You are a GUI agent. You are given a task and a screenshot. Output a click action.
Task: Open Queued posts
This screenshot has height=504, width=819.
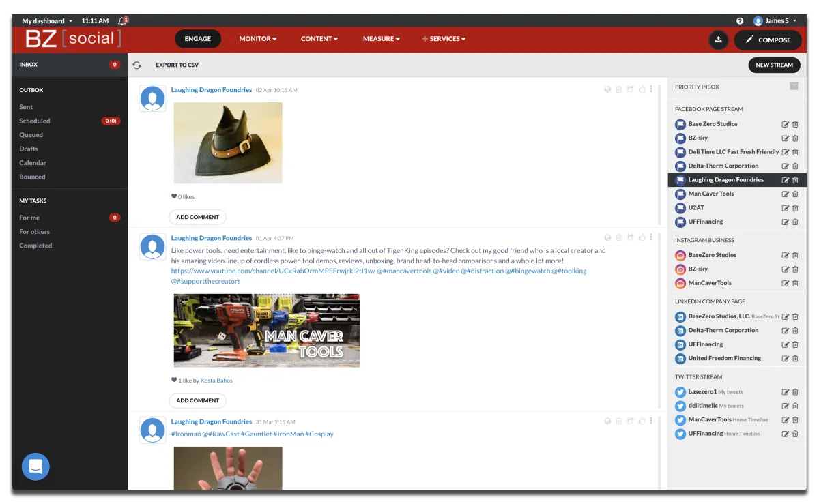[31, 135]
